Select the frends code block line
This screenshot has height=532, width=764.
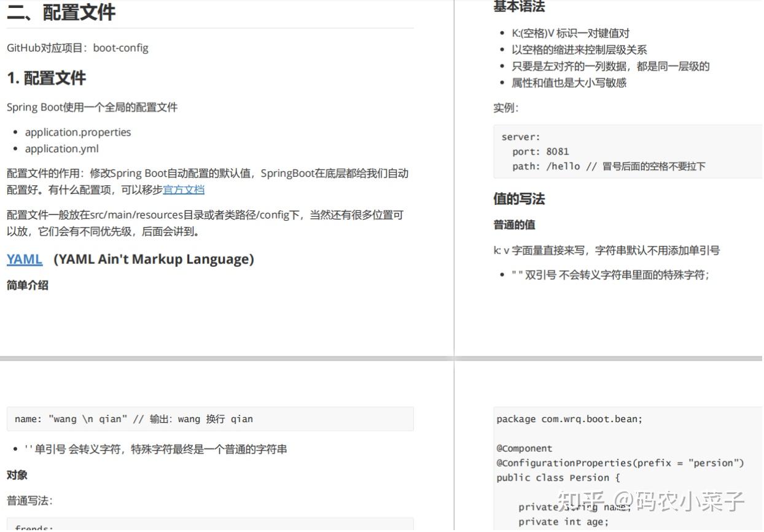tap(34, 528)
